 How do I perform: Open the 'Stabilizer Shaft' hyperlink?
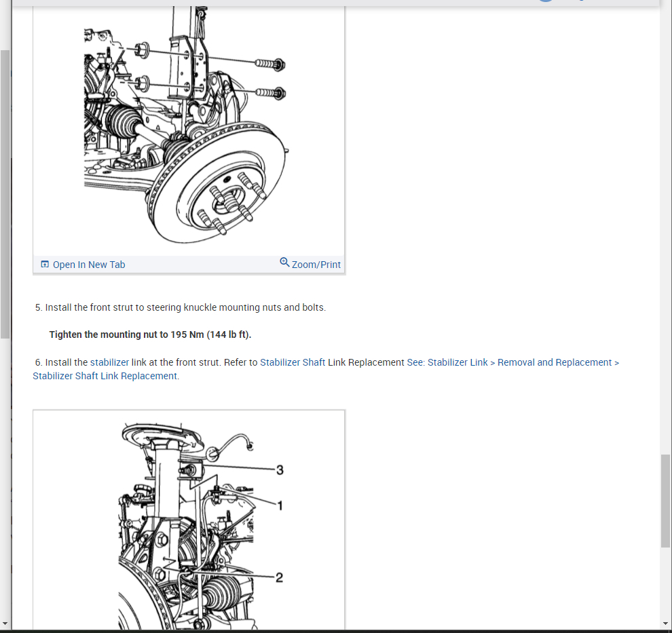pyautogui.click(x=293, y=362)
